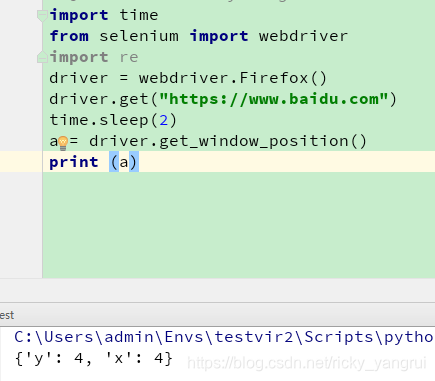This screenshot has height=381, width=435.
Task: Click fold end marker beside 'import re'
Action: click(42, 57)
